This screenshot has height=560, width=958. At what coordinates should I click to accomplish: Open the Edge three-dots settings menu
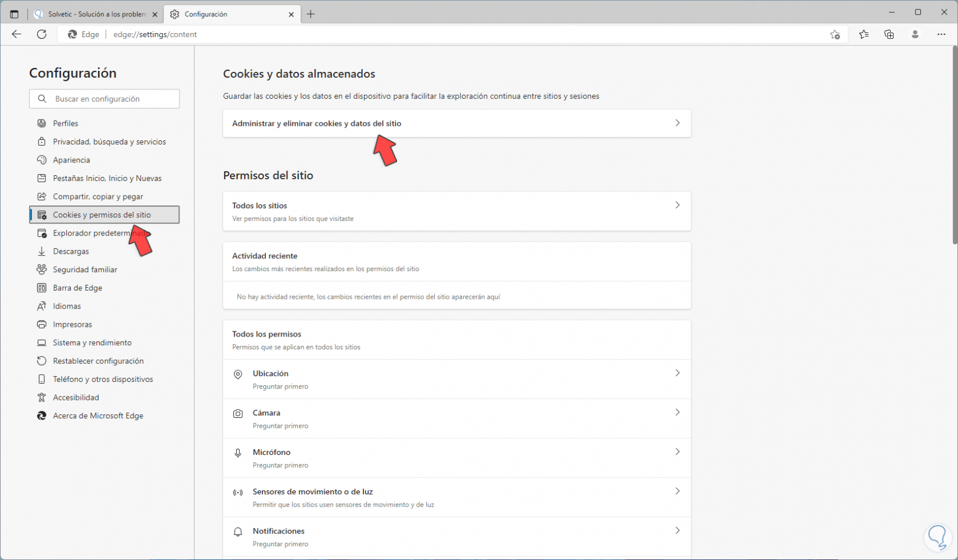point(941,34)
